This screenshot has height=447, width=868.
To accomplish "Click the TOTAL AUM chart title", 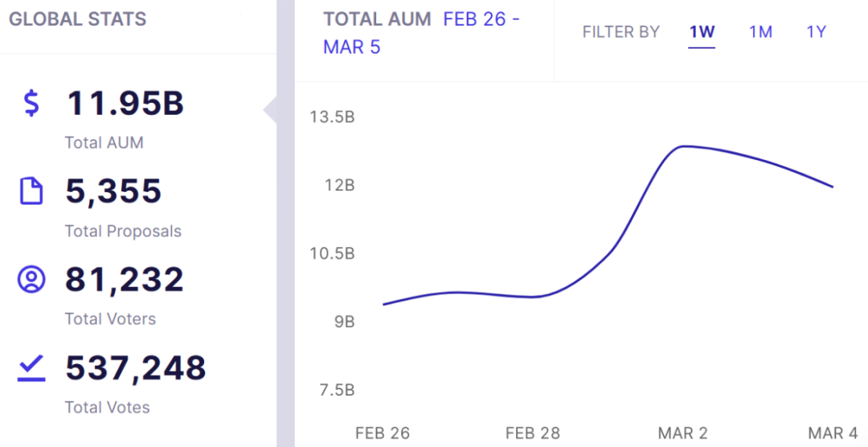I will coord(377,19).
